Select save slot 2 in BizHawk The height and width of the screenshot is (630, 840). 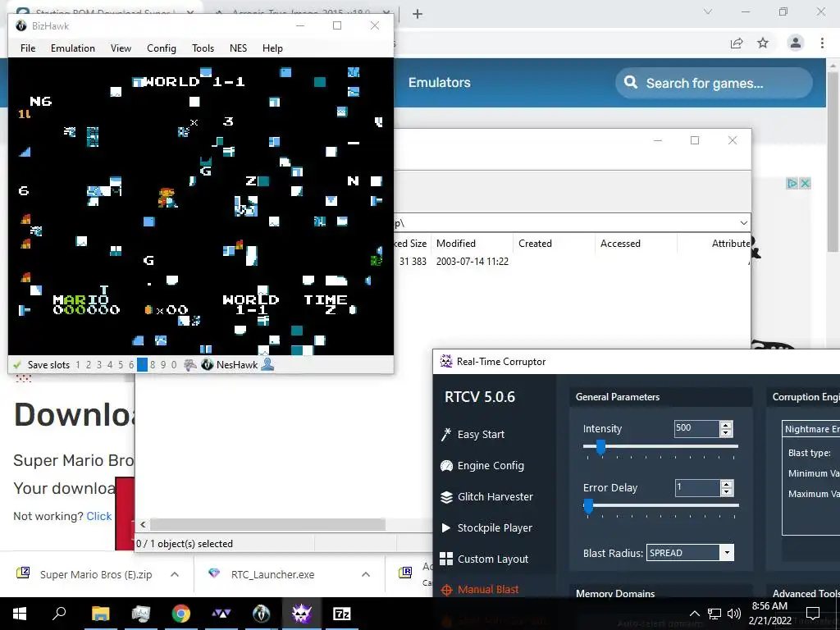(x=89, y=365)
